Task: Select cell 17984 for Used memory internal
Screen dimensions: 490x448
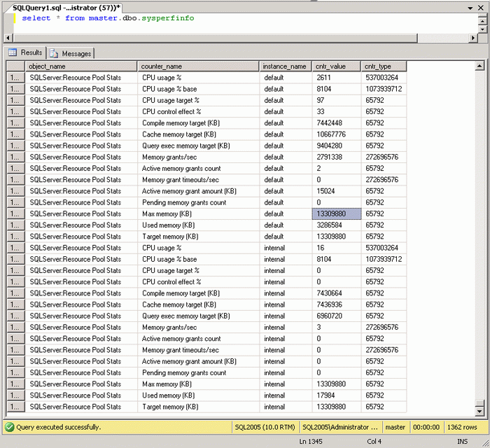Action: (x=337, y=395)
